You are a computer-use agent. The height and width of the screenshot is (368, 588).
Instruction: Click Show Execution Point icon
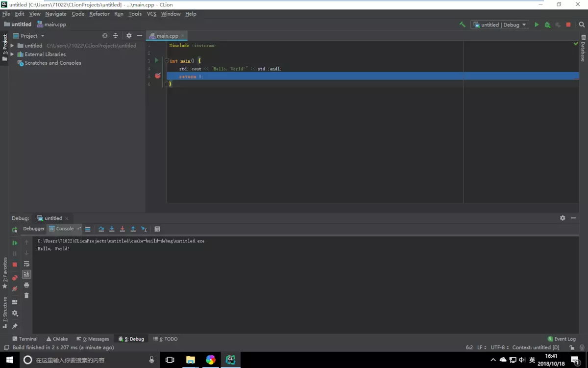click(88, 229)
